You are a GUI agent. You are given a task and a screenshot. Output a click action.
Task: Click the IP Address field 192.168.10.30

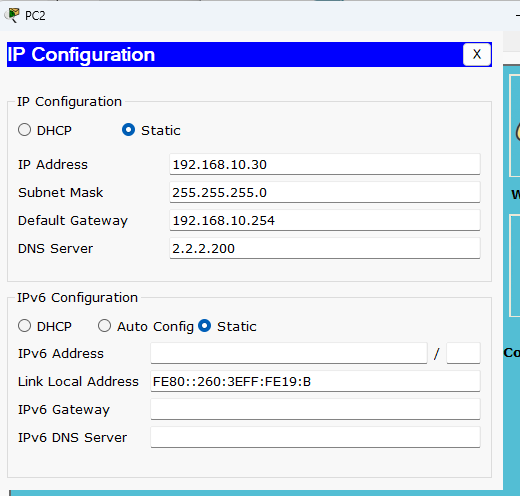325,164
